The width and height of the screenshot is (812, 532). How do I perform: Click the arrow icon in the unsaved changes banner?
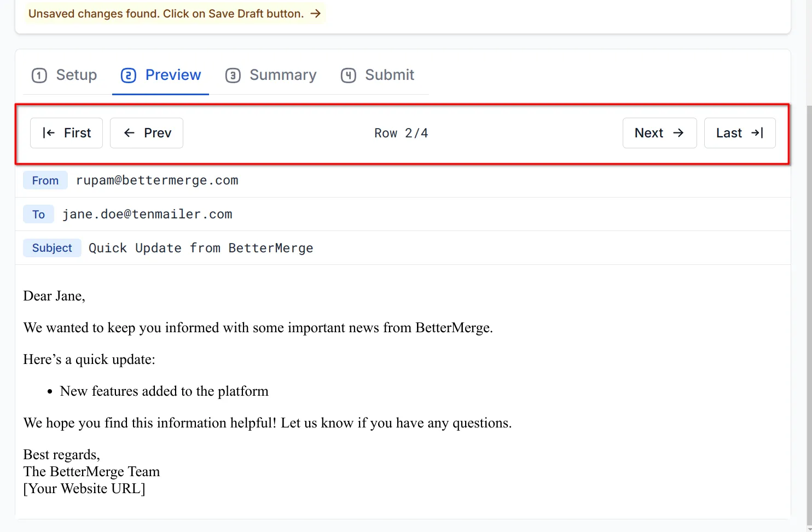tap(315, 14)
